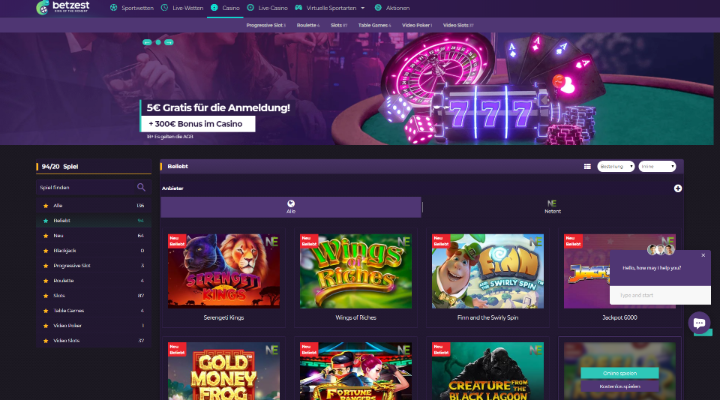This screenshot has height=400, width=720.
Task: Expand providers with the plus icon
Action: [678, 188]
